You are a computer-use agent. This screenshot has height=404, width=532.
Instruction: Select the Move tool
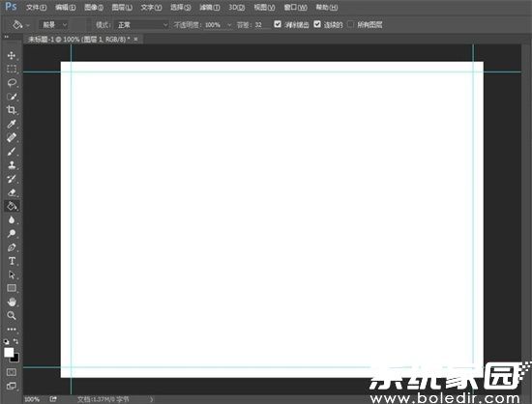tap(12, 56)
